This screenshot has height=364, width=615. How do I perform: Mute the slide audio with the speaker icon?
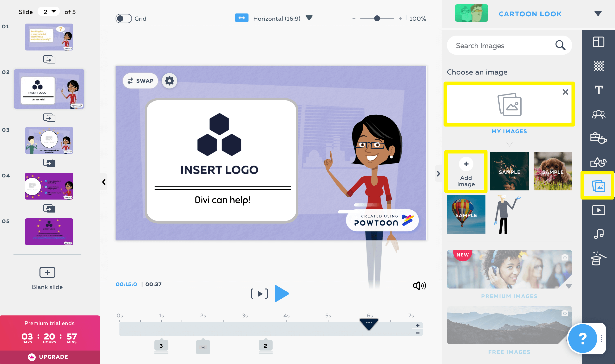click(419, 285)
